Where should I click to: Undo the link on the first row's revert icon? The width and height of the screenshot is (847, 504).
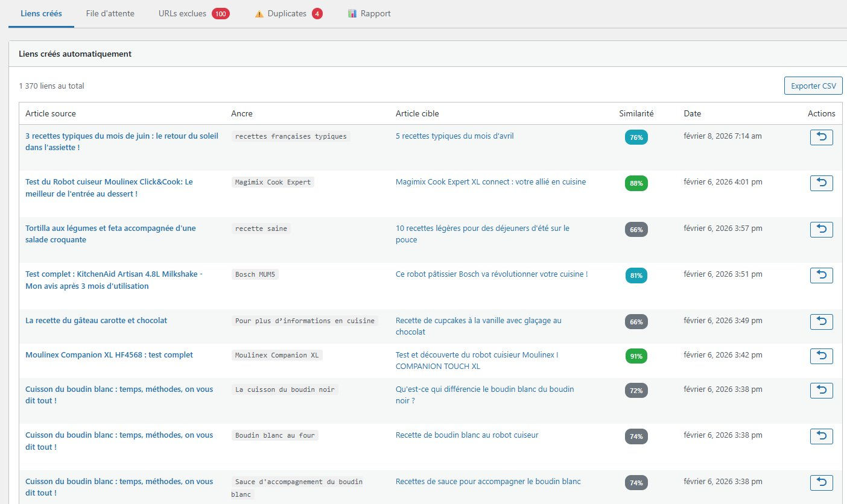pyautogui.click(x=820, y=137)
